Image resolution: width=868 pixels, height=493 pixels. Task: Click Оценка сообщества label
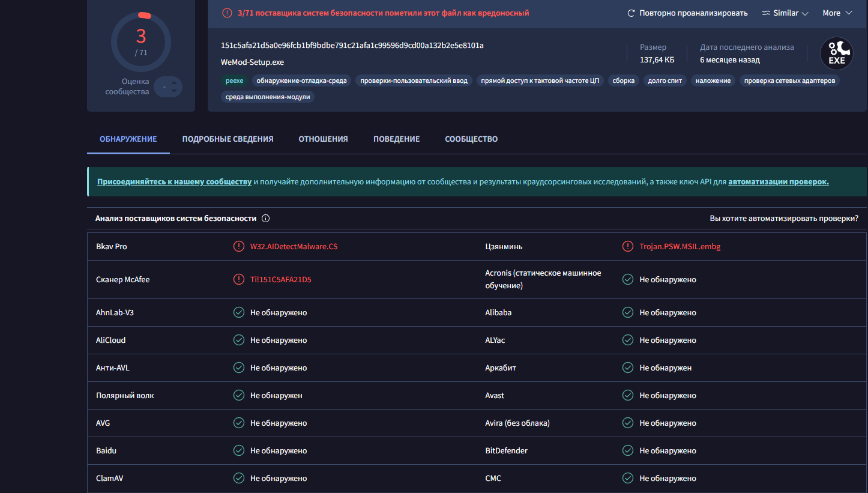pyautogui.click(x=127, y=86)
